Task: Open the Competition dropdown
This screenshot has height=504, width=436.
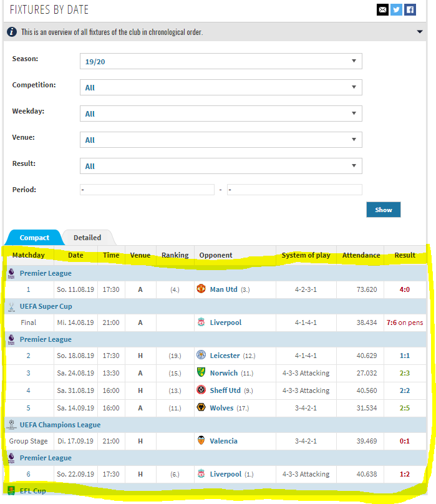Action: [221, 87]
